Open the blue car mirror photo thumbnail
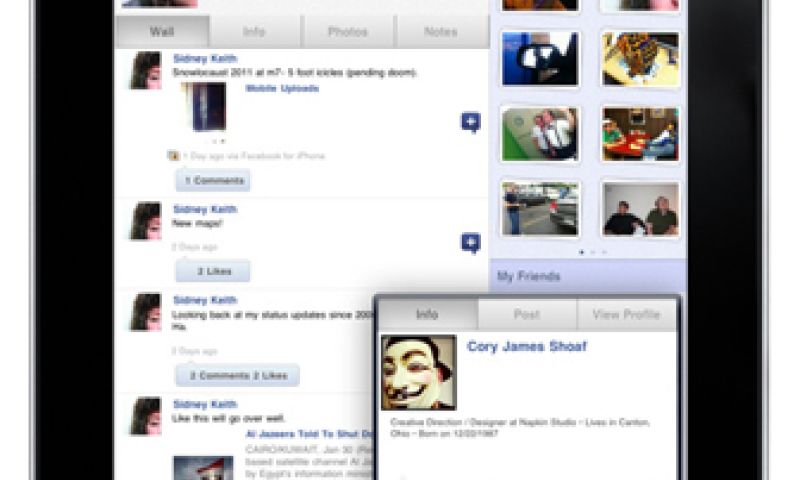Image resolution: width=800 pixels, height=480 pixels. pos(540,59)
